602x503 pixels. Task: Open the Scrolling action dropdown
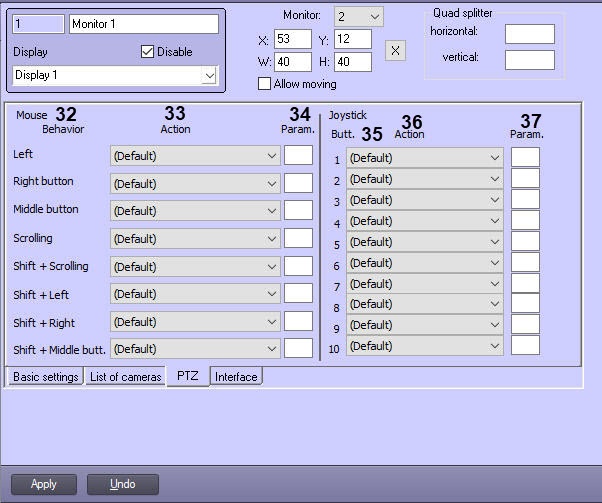tap(195, 239)
